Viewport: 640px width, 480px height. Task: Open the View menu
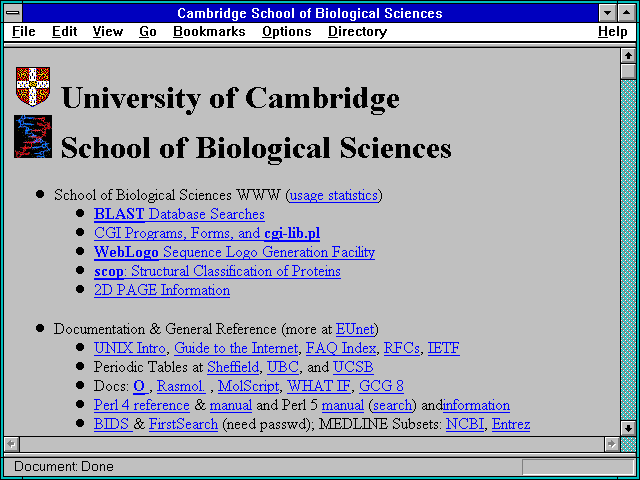[x=108, y=31]
